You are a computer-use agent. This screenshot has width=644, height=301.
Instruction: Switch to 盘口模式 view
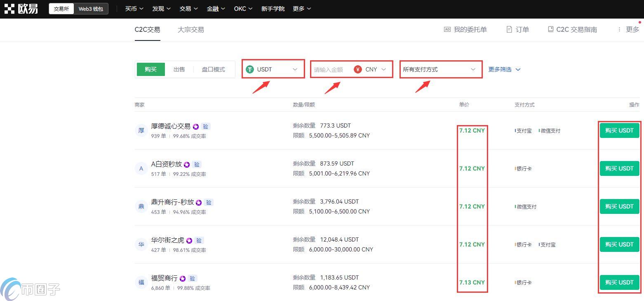(214, 69)
